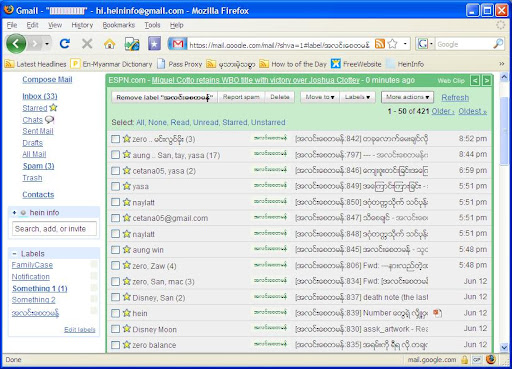Click the Greasemonkey status bar icon
The image size is (512, 369).
pyautogui.click(x=477, y=360)
